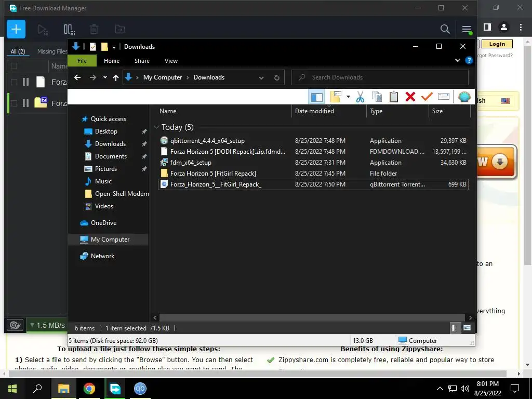This screenshot has width=532, height=399.
Task: Expand the My Computer breadcrumb arrow
Action: click(188, 78)
